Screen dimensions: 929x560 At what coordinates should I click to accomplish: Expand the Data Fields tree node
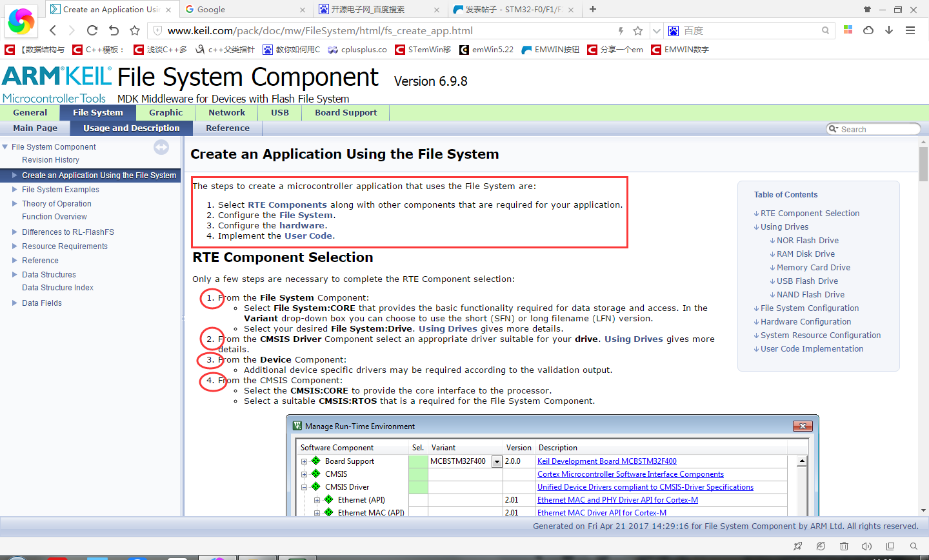[15, 303]
